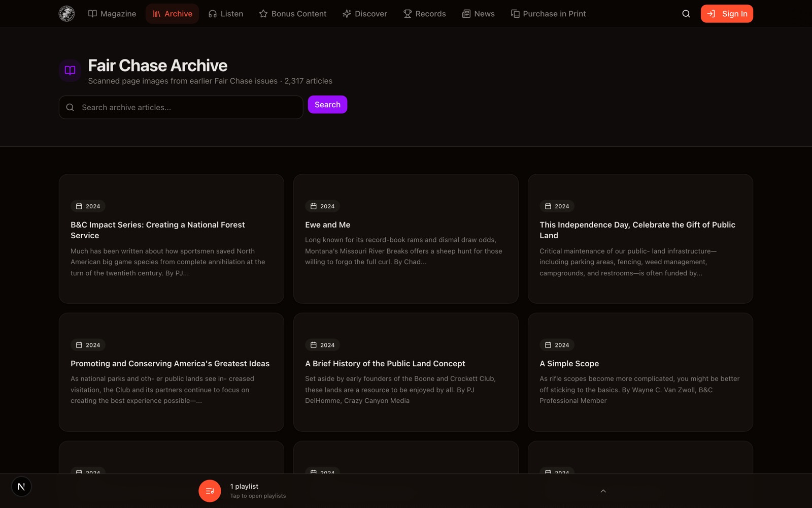Screen dimensions: 812x508
Task: Click calendar icon on Promoting and Conserving card
Action: tap(79, 345)
